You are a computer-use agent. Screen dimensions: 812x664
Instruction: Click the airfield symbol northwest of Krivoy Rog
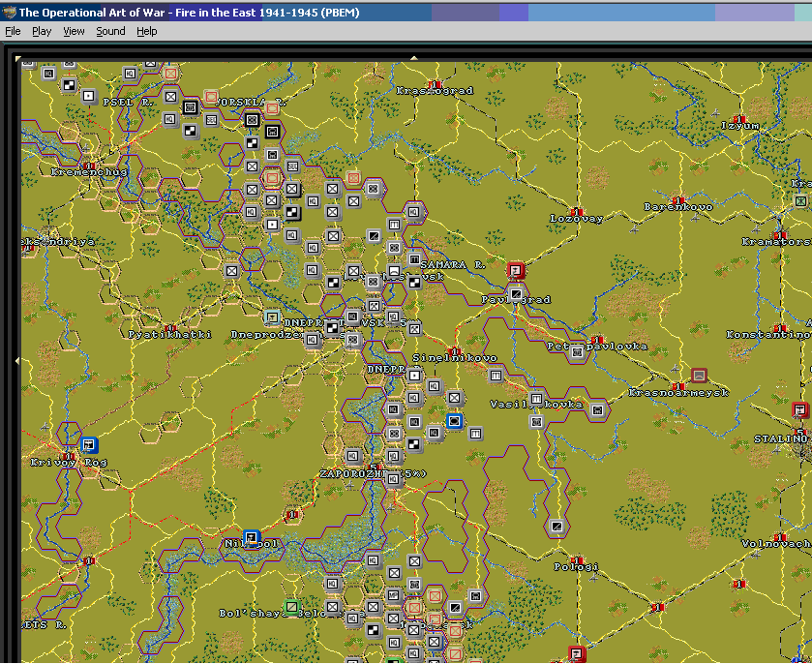pos(45,427)
